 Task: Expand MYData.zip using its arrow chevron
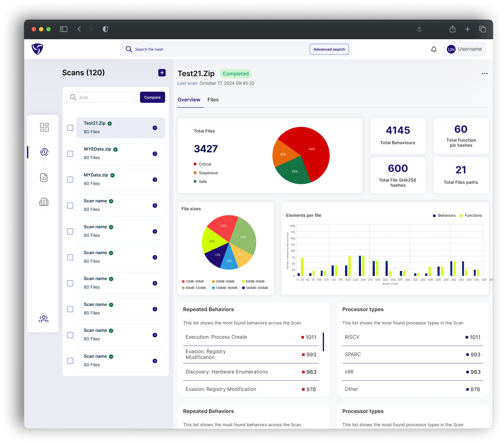click(155, 180)
